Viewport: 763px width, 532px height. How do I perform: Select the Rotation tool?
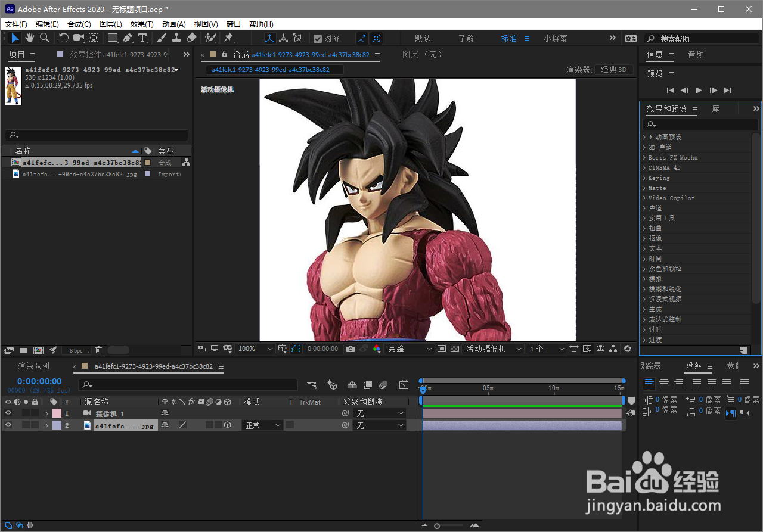(63, 38)
